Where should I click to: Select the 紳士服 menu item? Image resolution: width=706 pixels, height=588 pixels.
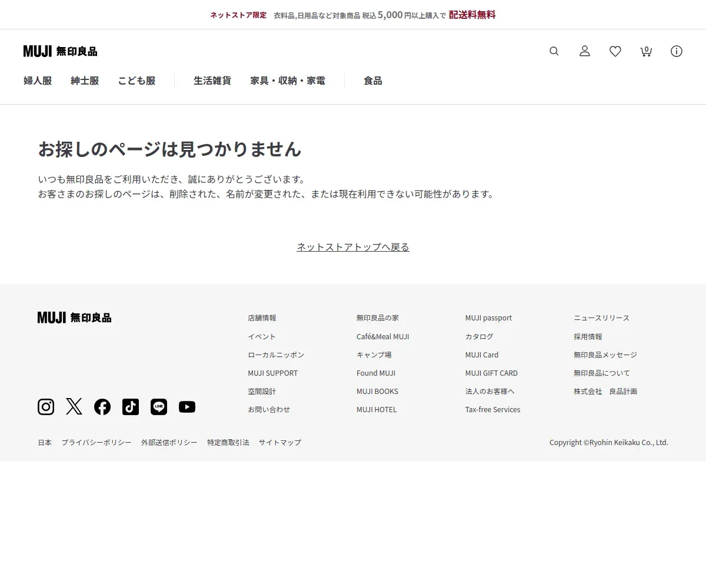pyautogui.click(x=85, y=81)
